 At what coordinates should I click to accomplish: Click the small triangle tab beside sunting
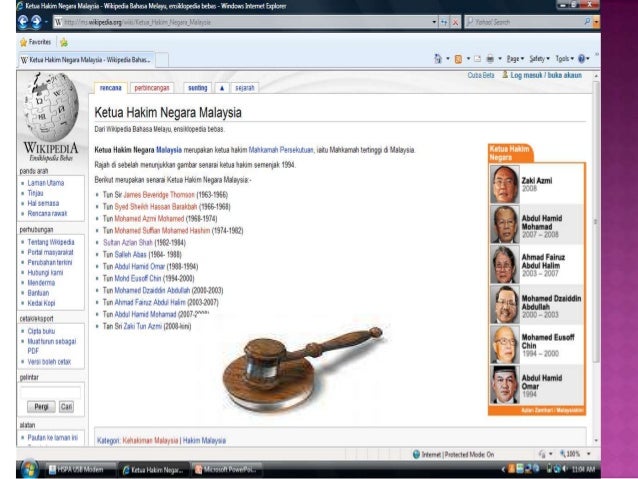[x=222, y=88]
